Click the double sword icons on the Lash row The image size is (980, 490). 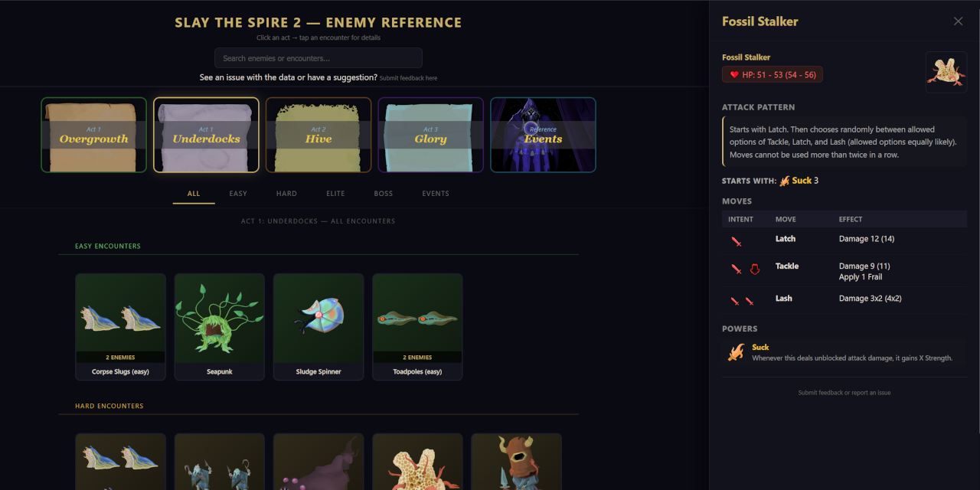[740, 302]
